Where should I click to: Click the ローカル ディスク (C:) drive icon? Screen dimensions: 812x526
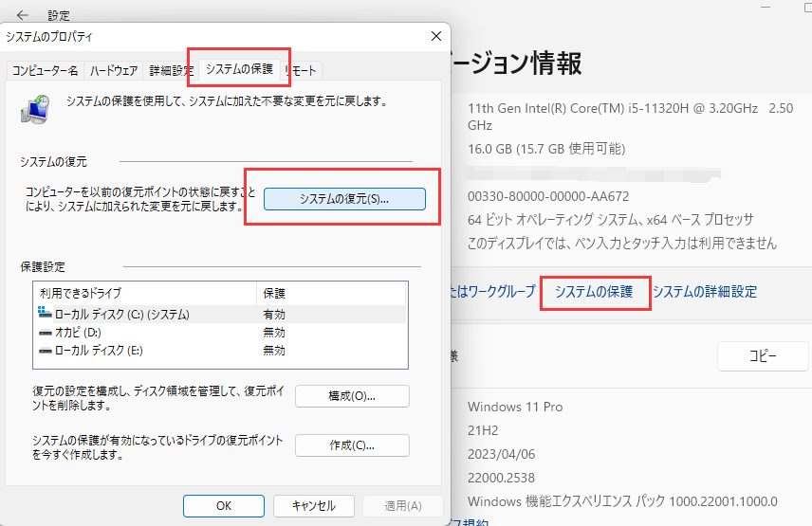pyautogui.click(x=45, y=313)
